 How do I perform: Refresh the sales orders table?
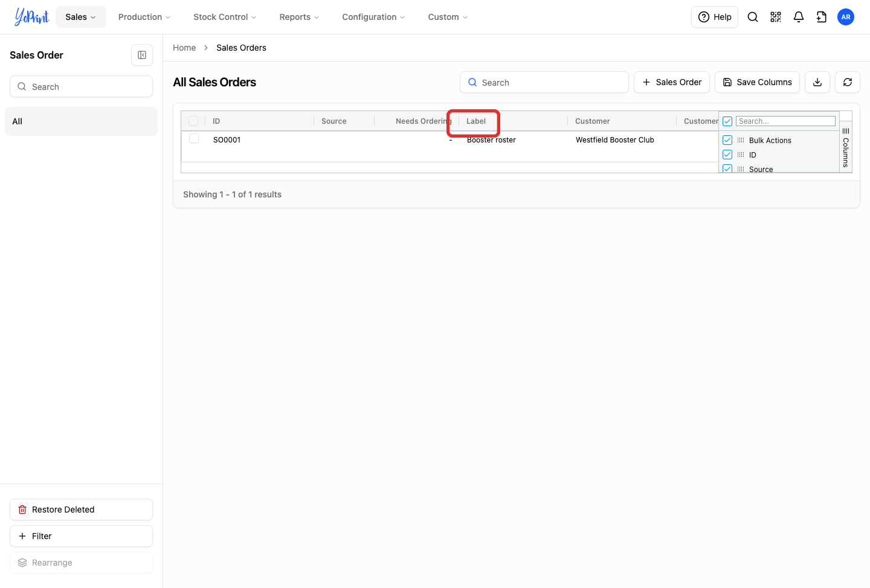(x=848, y=82)
